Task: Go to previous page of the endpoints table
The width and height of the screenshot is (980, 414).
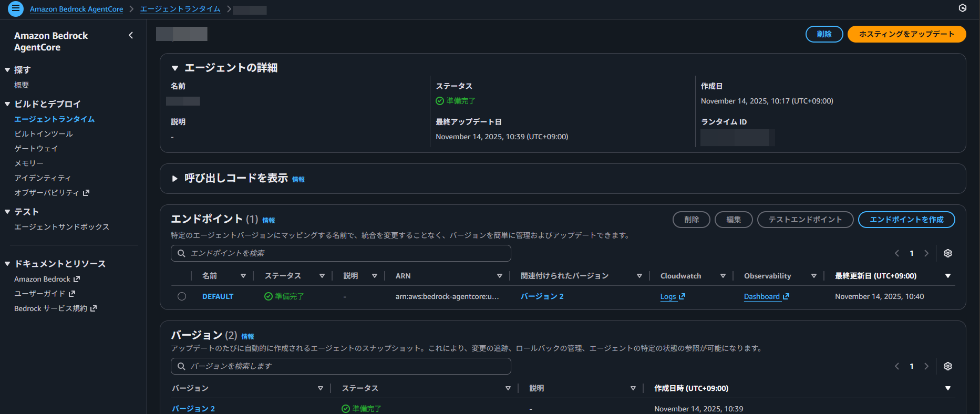Action: 897,253
